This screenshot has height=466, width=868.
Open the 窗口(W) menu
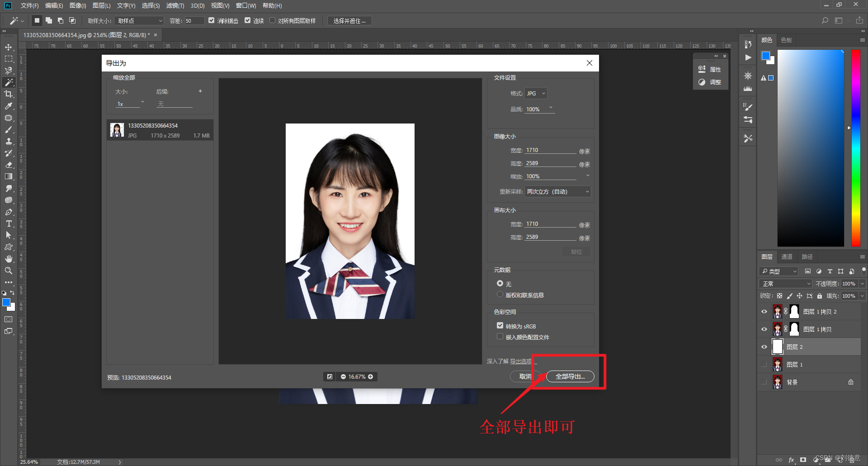pos(245,5)
